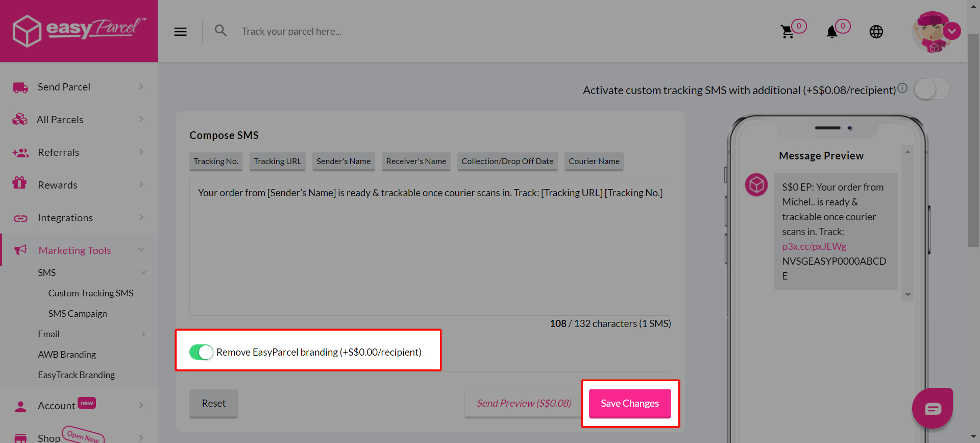The image size is (980, 443).
Task: Insert the Tracking URL placeholder
Action: click(x=278, y=161)
